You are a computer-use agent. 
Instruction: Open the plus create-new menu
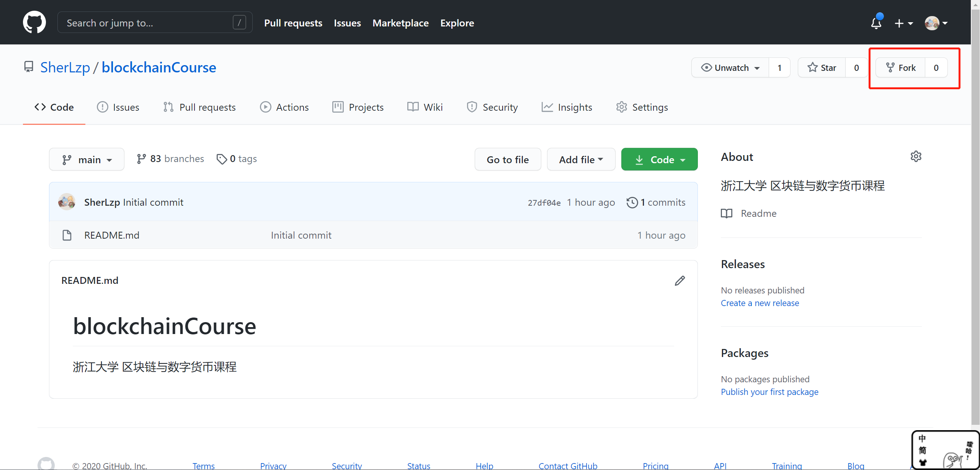(903, 23)
